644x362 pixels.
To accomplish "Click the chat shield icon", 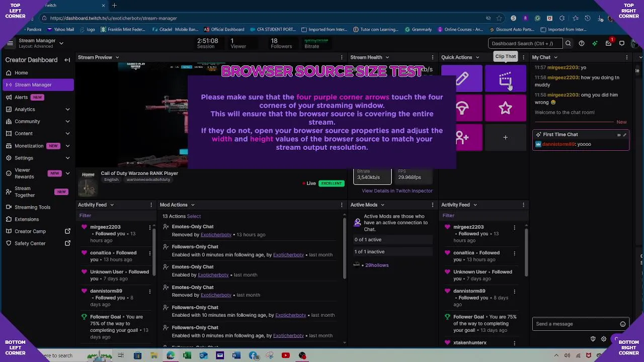I will point(593,339).
